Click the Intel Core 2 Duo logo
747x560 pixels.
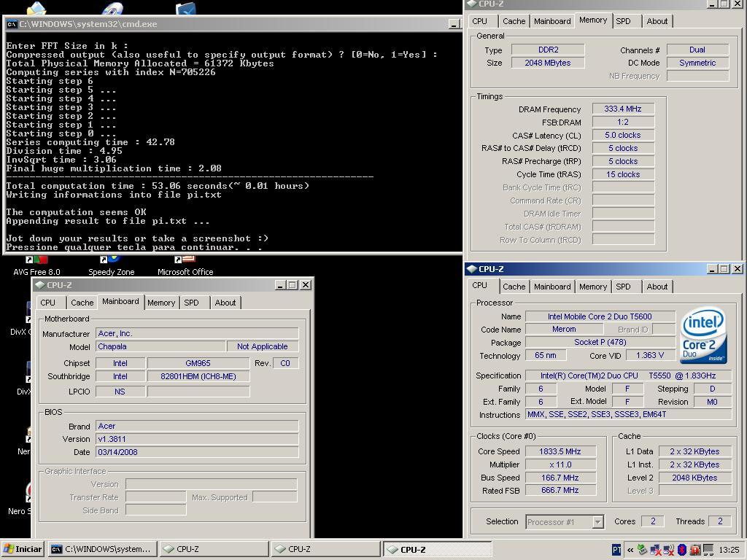point(704,335)
